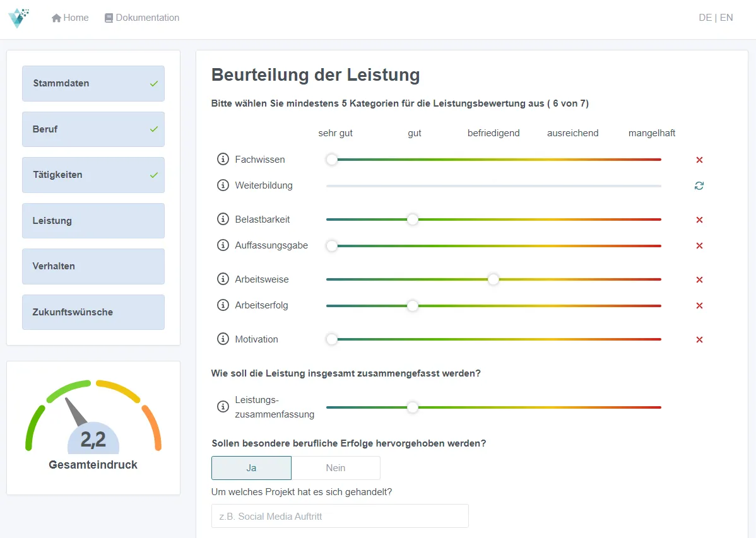This screenshot has height=538, width=756.
Task: Switch language to EN
Action: [x=726, y=18]
